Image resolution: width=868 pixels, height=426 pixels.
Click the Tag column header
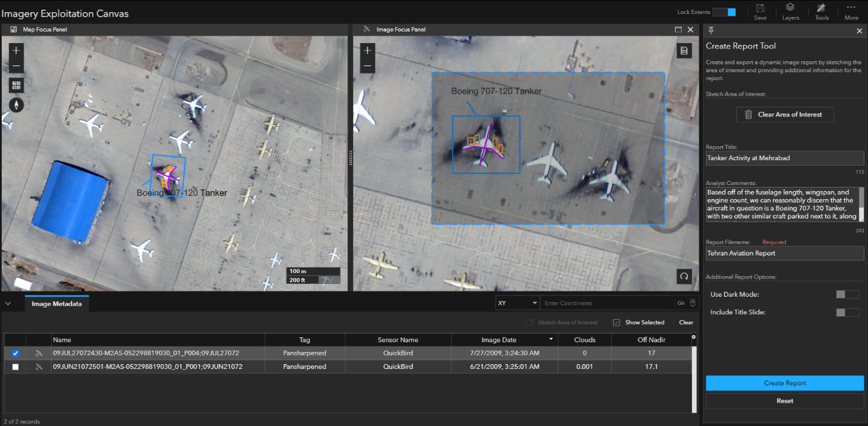pos(305,340)
